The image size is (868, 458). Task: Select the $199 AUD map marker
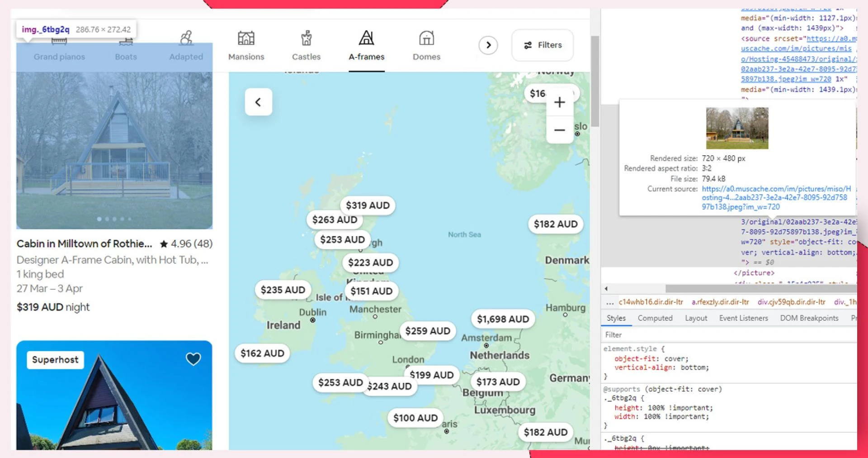click(432, 375)
